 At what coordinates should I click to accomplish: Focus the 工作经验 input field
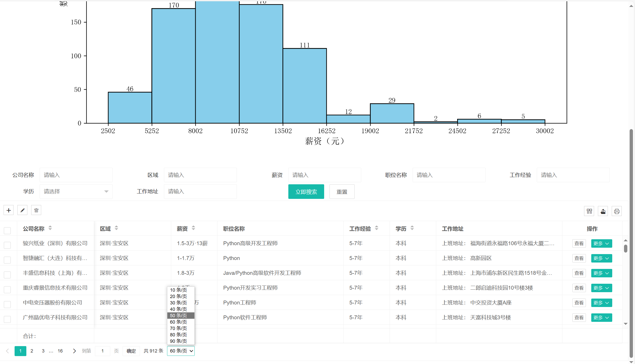[x=573, y=175]
